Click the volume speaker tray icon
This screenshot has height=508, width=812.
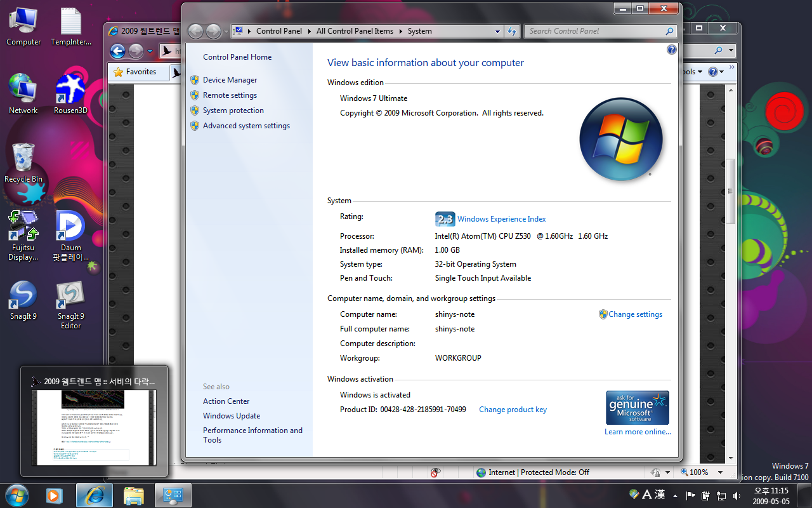(x=737, y=495)
